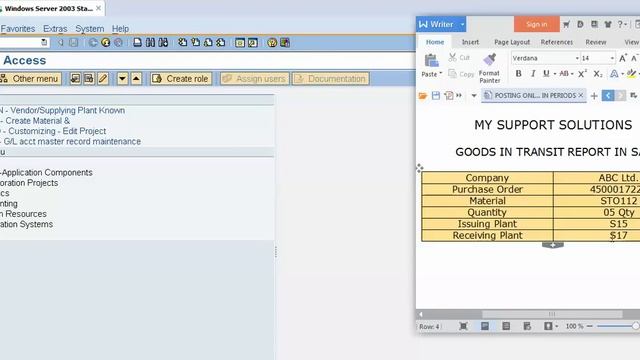Screen dimensions: 640x360
Task: Click the Cut scissors in Writer
Action: click(452, 57)
